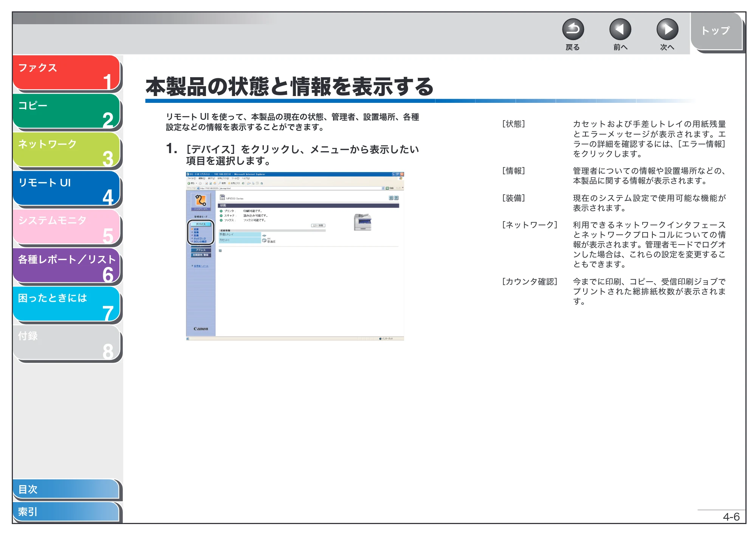Image resolution: width=756 pixels, height=535 pixels.
Task: Click the [状態] term label
Action: [513, 124]
